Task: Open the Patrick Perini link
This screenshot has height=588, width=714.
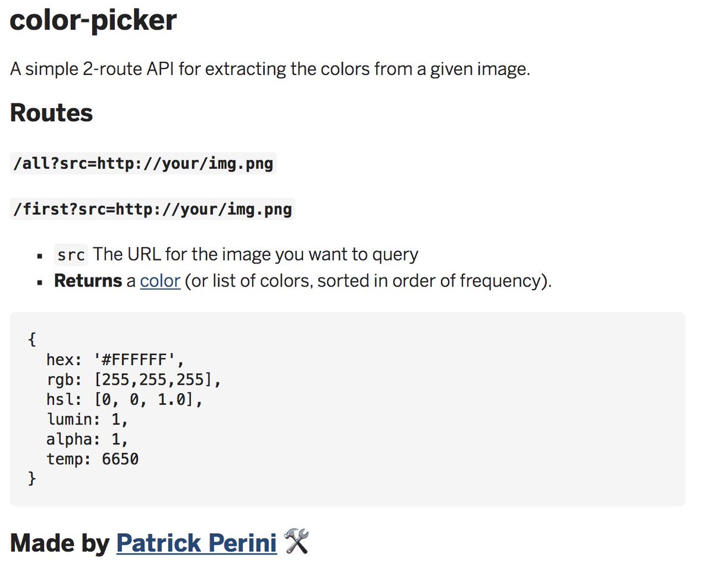Action: (x=196, y=543)
